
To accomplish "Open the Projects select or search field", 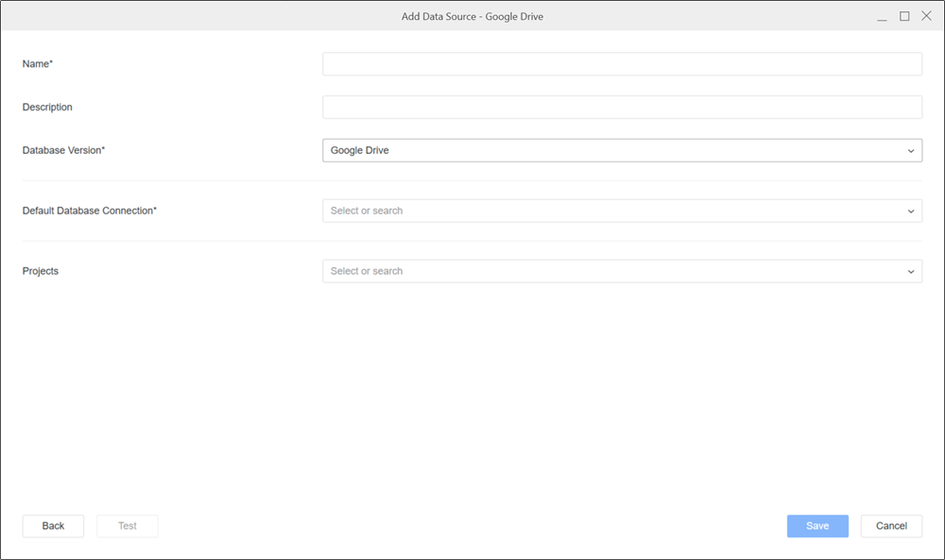I will [x=612, y=271].
